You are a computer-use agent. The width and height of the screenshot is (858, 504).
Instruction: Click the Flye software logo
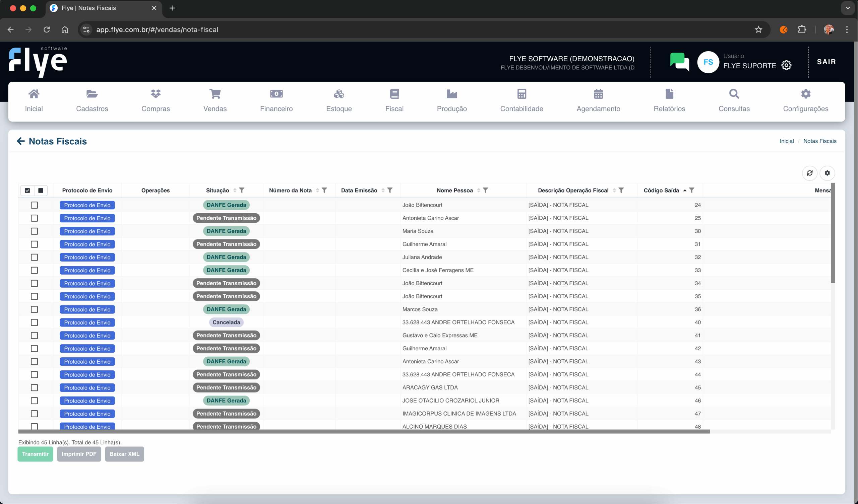tap(38, 62)
